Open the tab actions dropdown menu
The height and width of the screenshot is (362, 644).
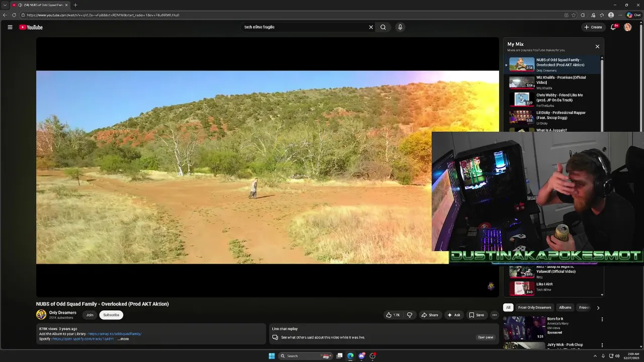[5, 5]
